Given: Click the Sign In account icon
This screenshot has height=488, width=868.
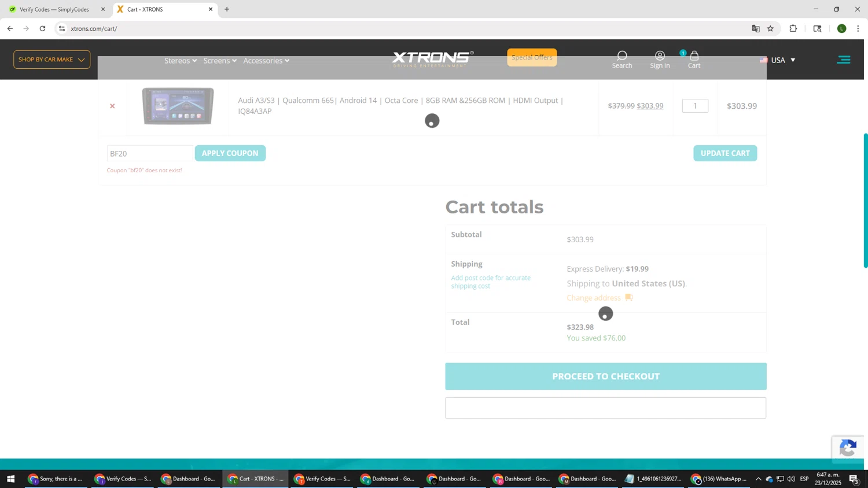Looking at the screenshot, I should 660,60.
